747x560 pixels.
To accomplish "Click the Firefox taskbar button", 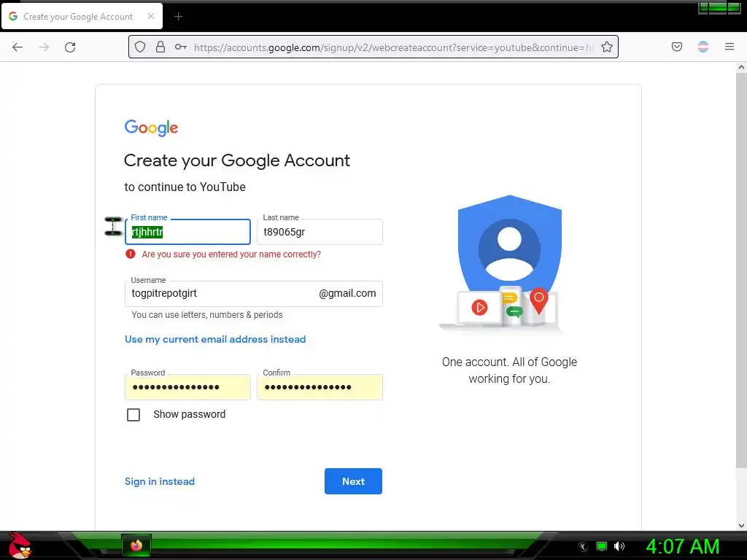I will coord(136,545).
